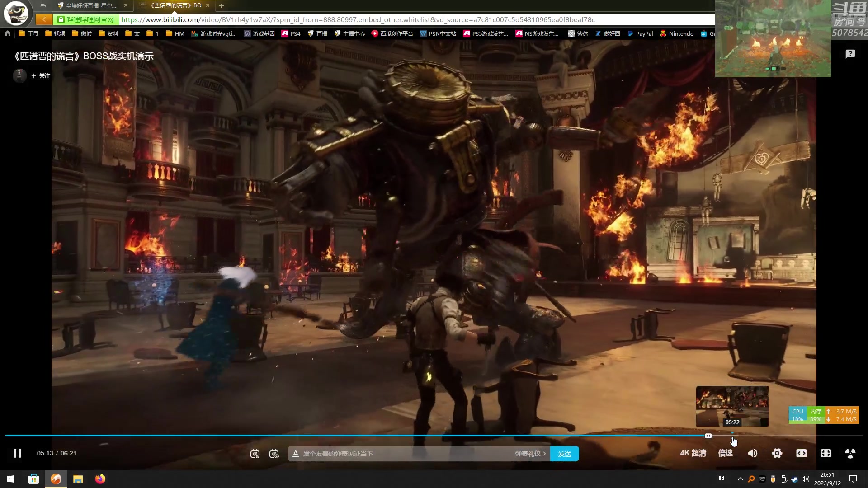The height and width of the screenshot is (488, 868).
Task: Open 西瓜创作平台 bookmark
Action: tap(392, 33)
